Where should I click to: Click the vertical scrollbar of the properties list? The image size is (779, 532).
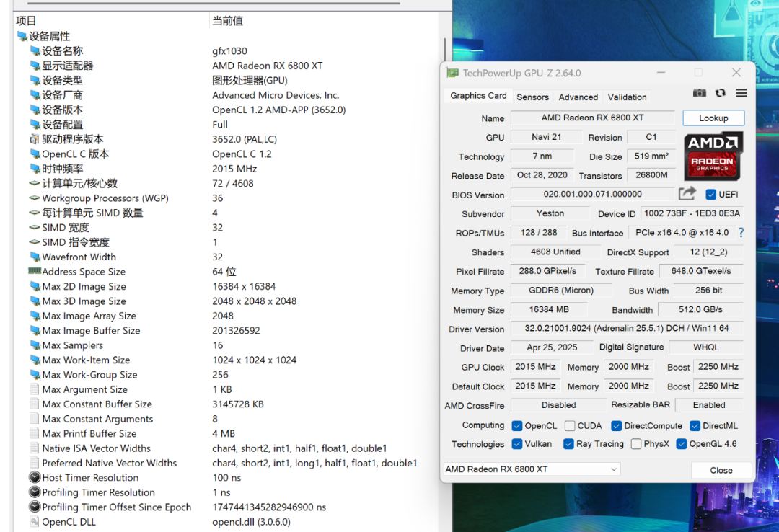tap(444, 50)
